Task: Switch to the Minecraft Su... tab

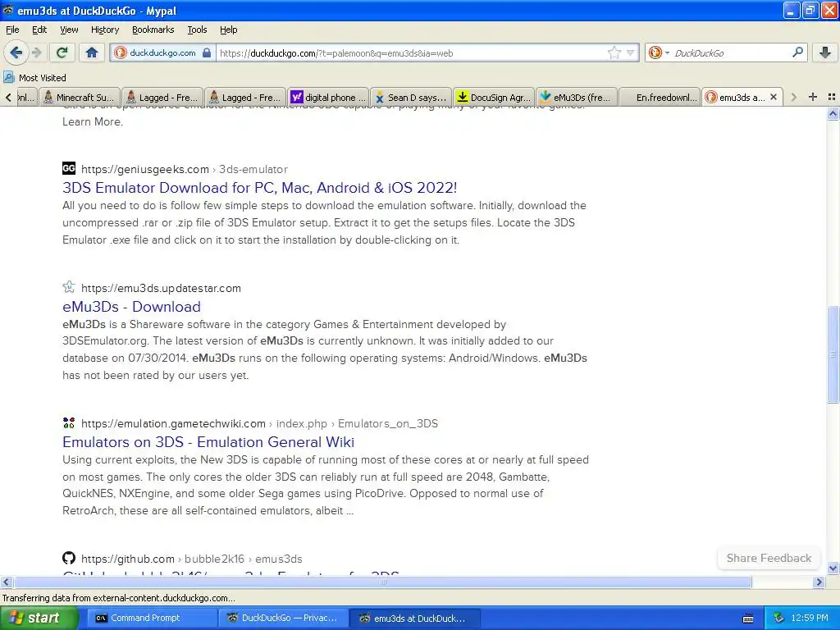Action: coord(80,98)
